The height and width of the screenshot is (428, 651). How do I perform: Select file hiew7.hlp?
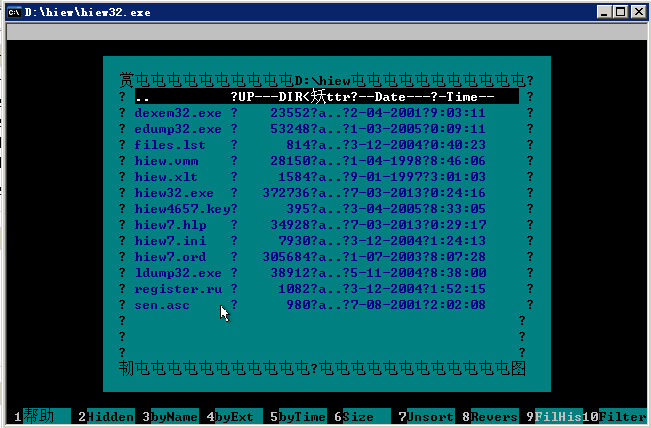170,225
